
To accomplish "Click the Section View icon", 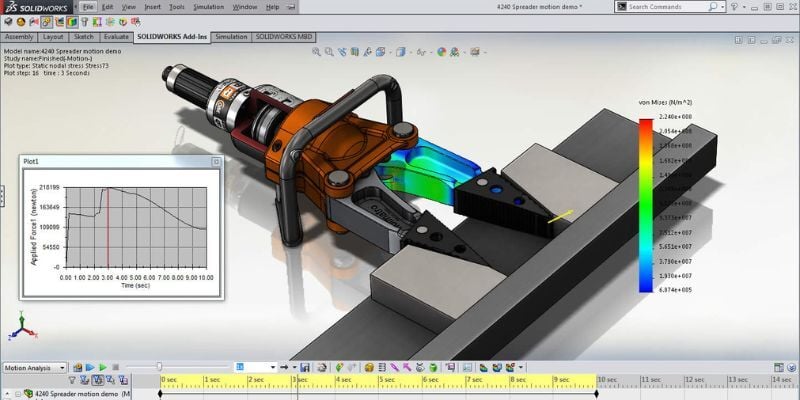I will point(355,52).
